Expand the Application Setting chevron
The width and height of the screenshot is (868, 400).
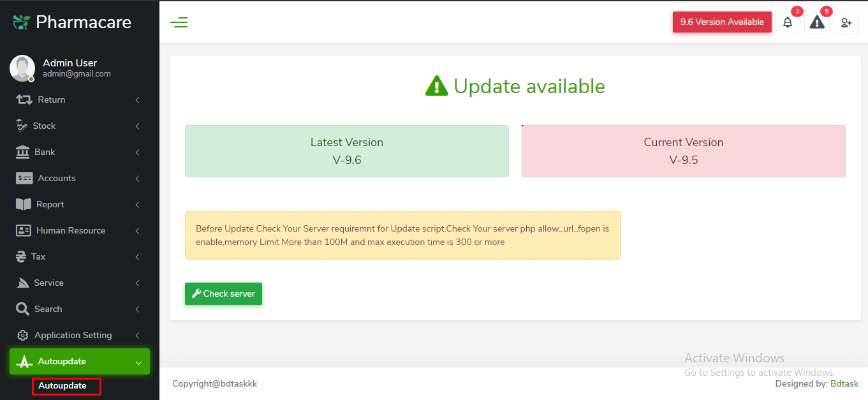click(137, 335)
